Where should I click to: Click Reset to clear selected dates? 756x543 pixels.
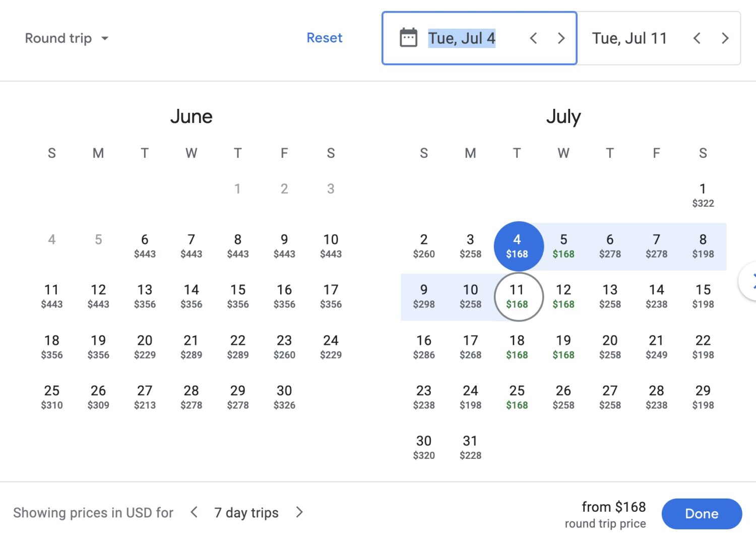click(x=325, y=38)
